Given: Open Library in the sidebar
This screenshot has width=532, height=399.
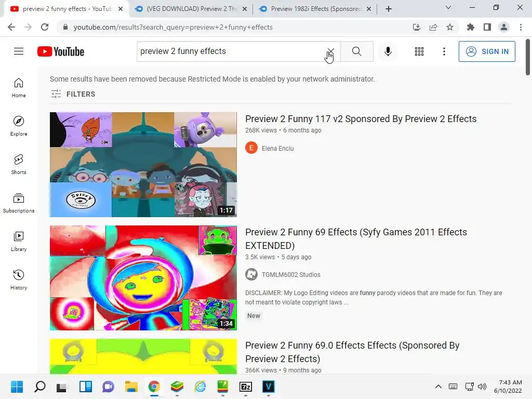Looking at the screenshot, I should click(19, 241).
